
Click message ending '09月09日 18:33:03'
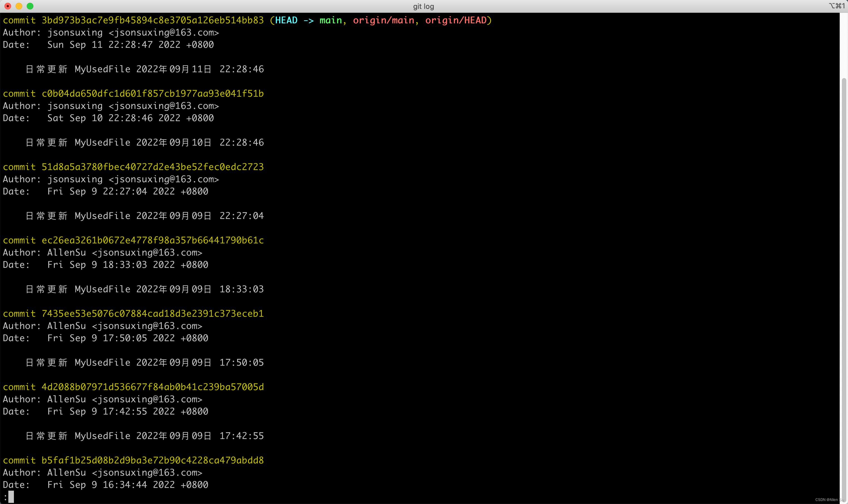pos(145,289)
